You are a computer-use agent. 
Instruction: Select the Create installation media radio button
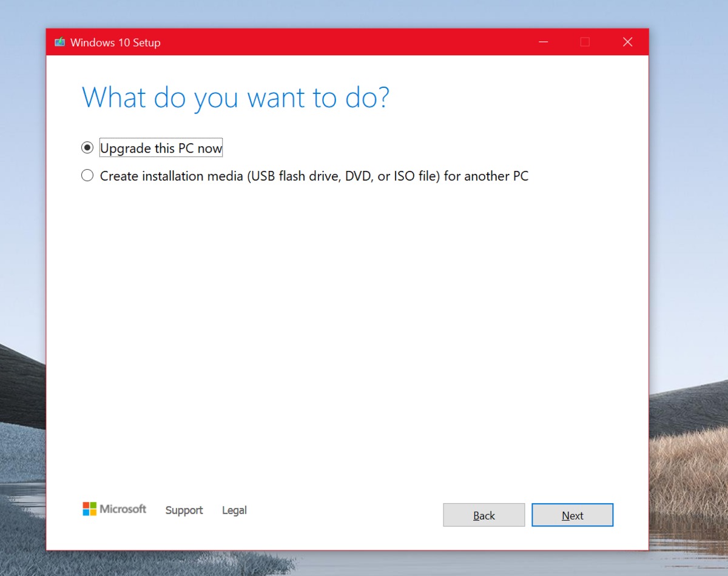point(87,176)
